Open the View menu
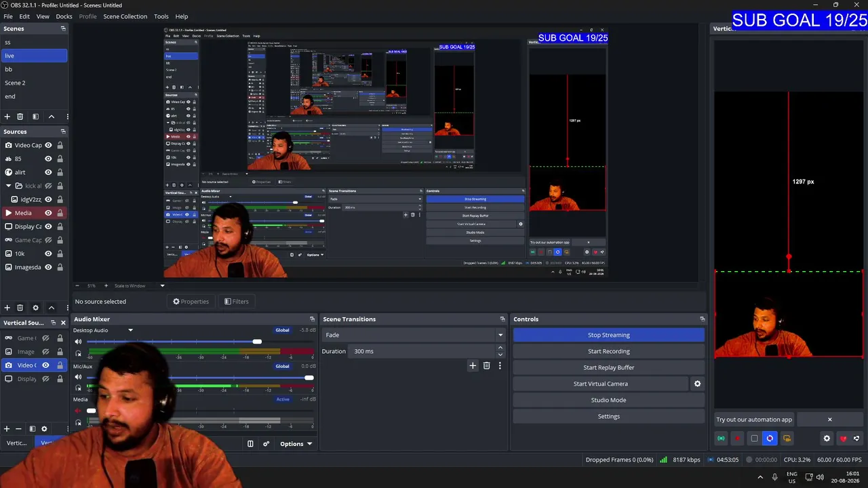This screenshot has width=868, height=488. tap(43, 16)
